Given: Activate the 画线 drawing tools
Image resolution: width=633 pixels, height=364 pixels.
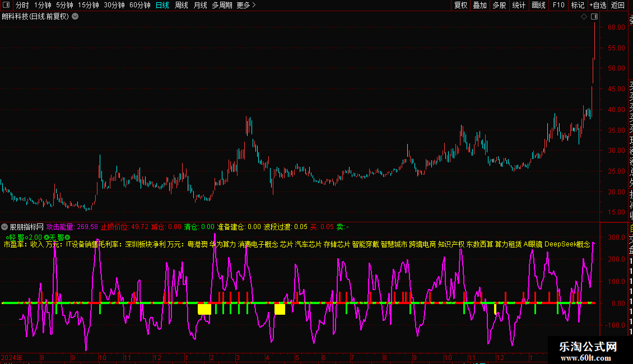Looking at the screenshot, I should 538,5.
